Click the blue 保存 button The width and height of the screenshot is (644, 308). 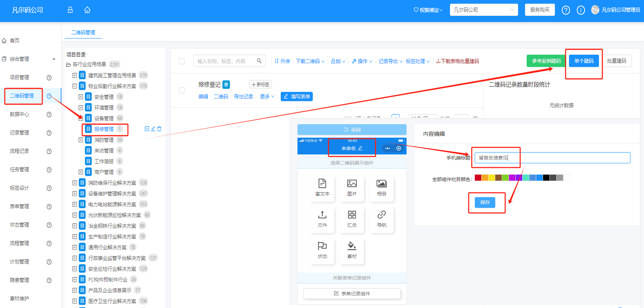(x=485, y=202)
